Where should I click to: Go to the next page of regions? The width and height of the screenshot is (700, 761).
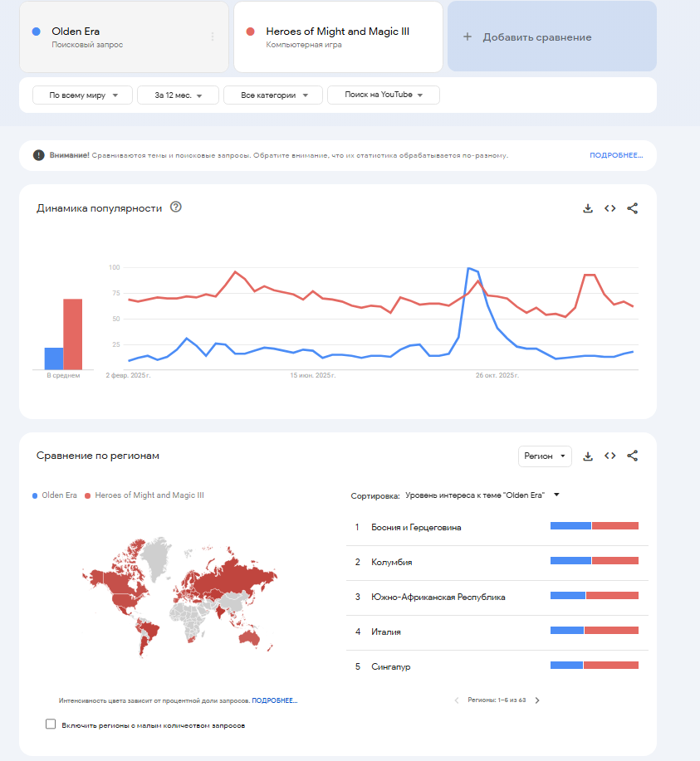point(537,700)
